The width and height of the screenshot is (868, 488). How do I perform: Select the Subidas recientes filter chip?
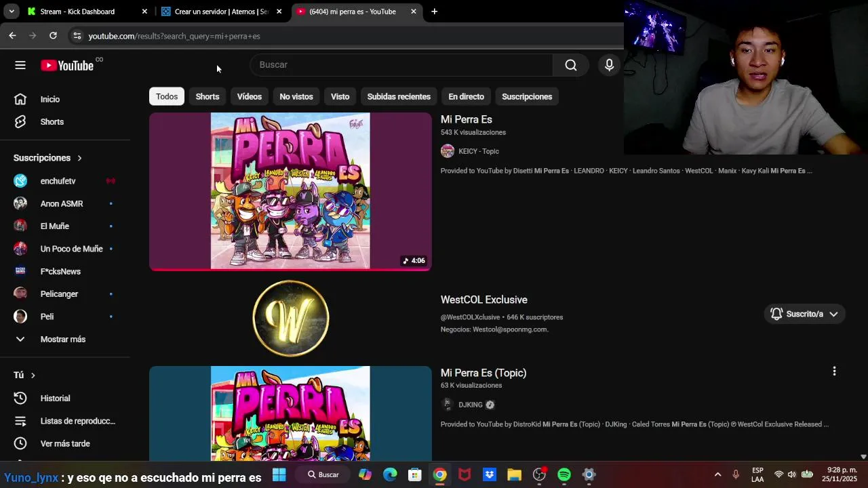click(x=399, y=97)
